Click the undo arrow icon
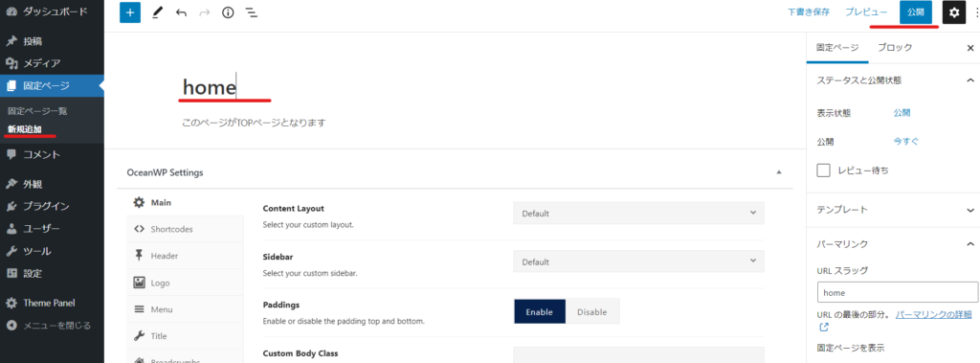This screenshot has width=980, height=363. click(181, 12)
